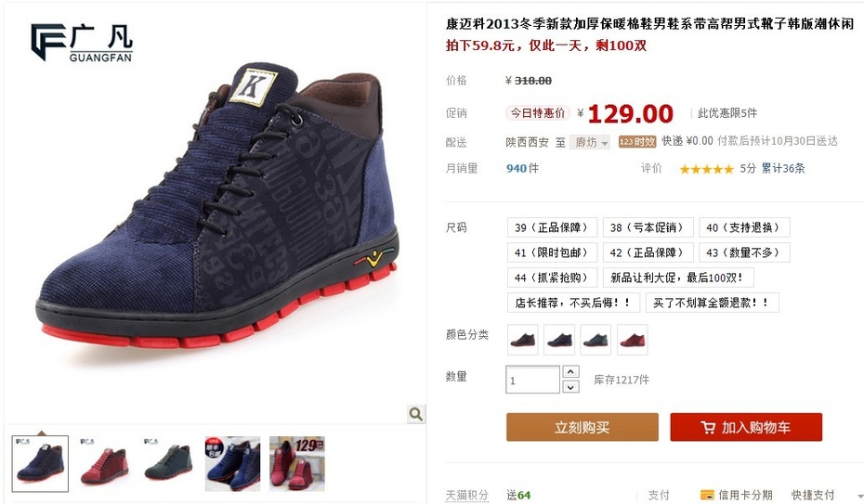Select size 39（正品保障）
Image resolution: width=864 pixels, height=504 pixels.
coord(552,227)
